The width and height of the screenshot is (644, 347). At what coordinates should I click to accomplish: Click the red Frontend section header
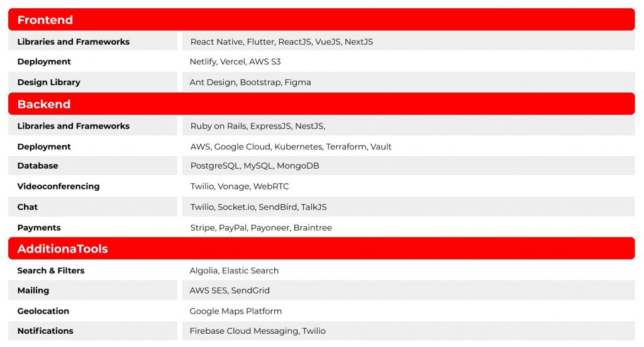[x=321, y=20]
